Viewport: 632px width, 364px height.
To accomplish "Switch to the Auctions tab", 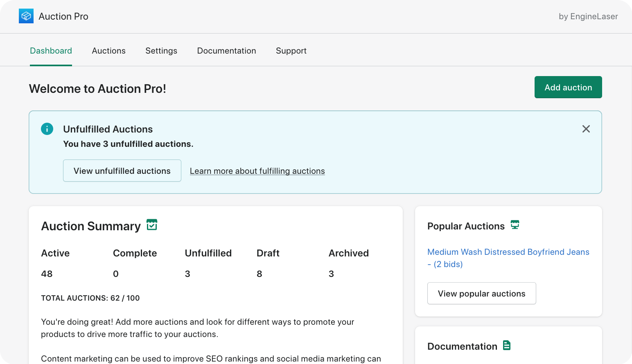I will [109, 51].
